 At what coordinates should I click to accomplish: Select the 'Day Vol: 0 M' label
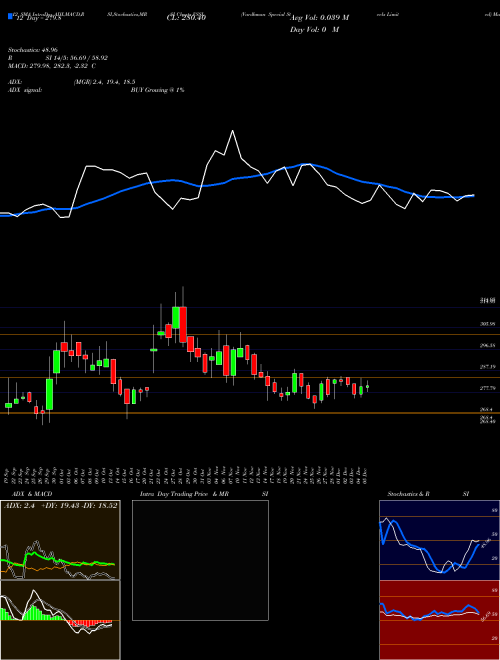(x=314, y=30)
